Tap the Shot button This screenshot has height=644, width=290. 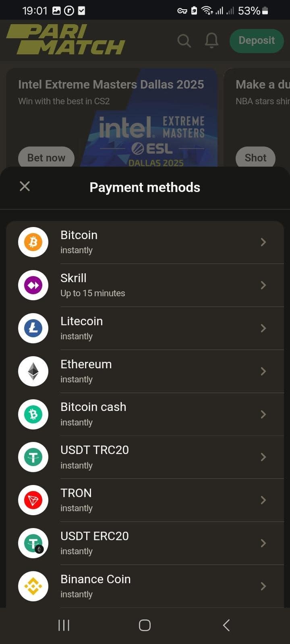[255, 158]
